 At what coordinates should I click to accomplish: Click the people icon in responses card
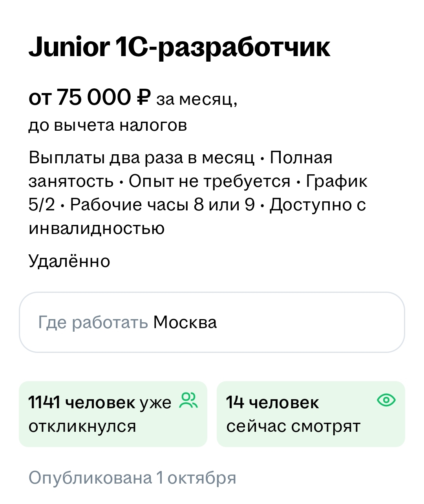click(x=188, y=400)
